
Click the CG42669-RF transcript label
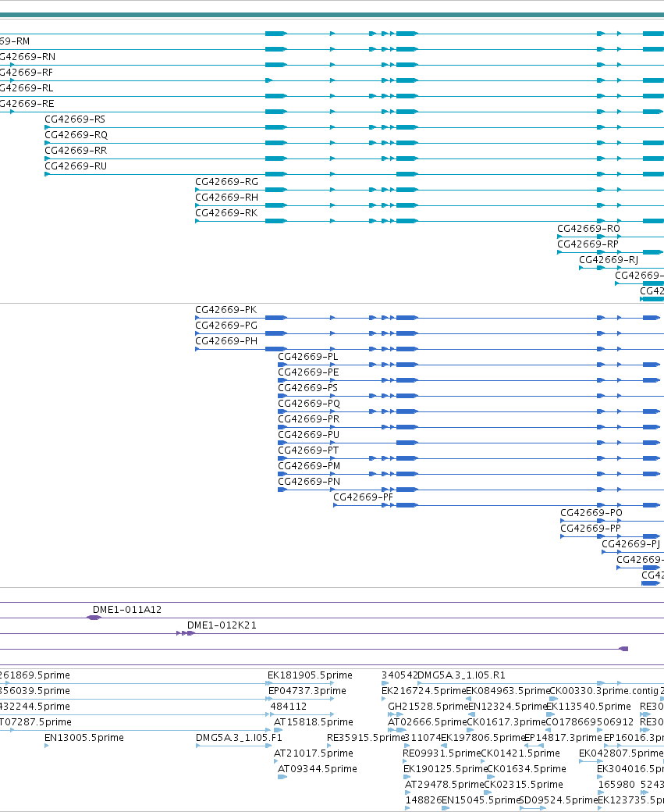tap(27, 72)
